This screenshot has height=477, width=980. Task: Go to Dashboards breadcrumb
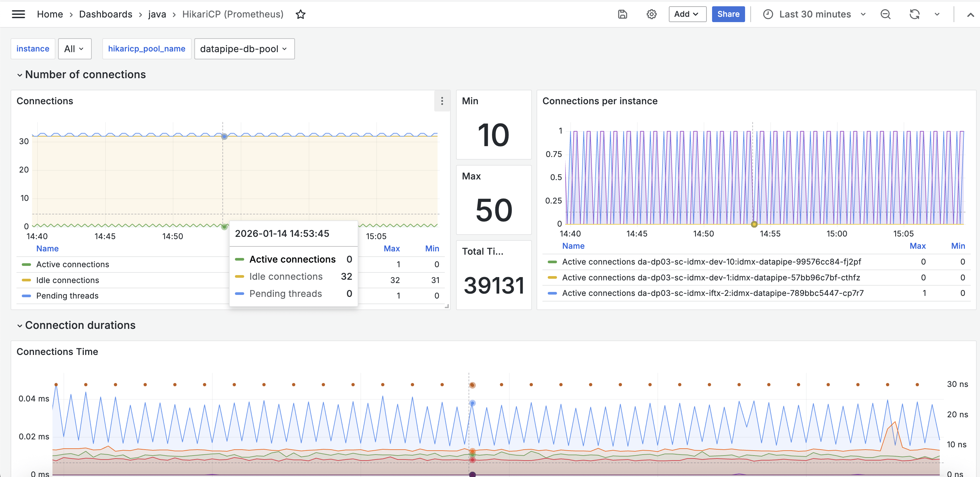(105, 14)
